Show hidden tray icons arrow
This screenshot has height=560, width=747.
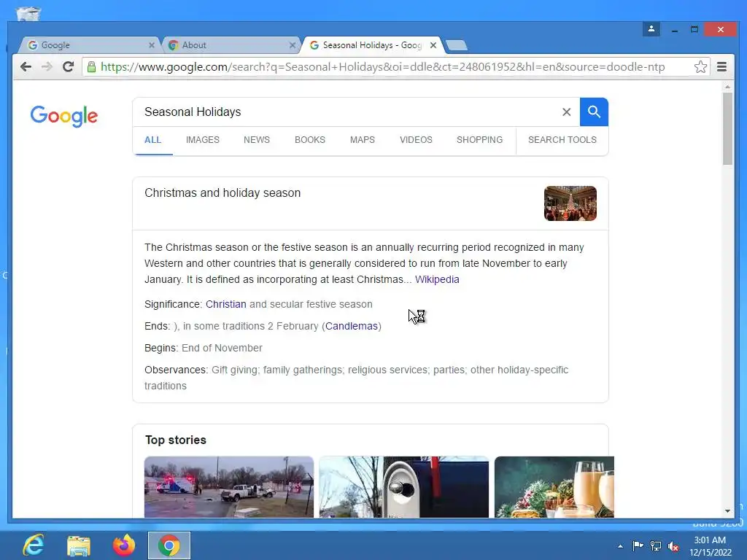[x=620, y=546]
